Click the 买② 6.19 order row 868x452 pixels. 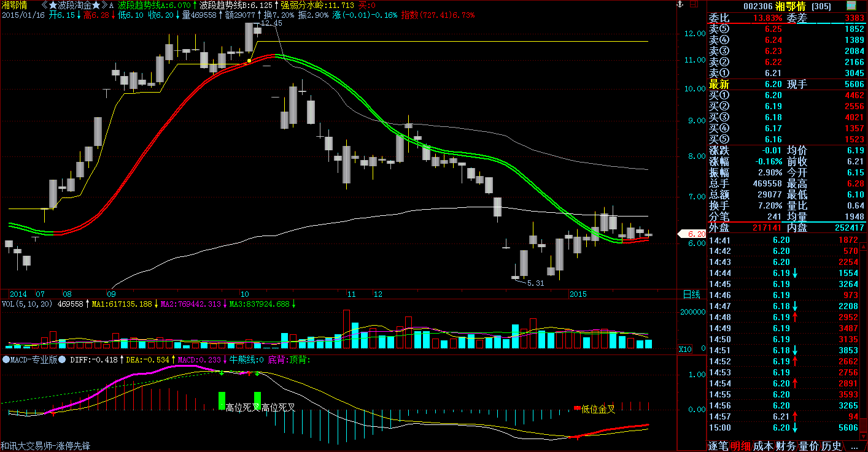[x=786, y=106]
